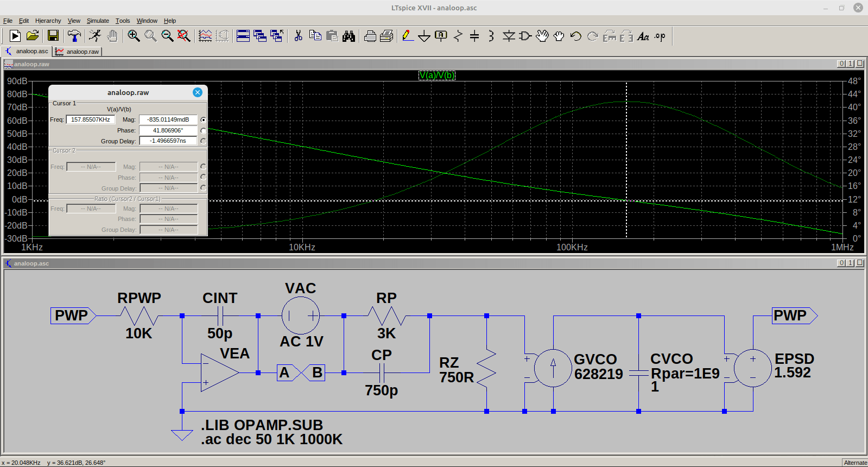
Task: Click the CP '750p' capacitor value
Action: tap(381, 390)
